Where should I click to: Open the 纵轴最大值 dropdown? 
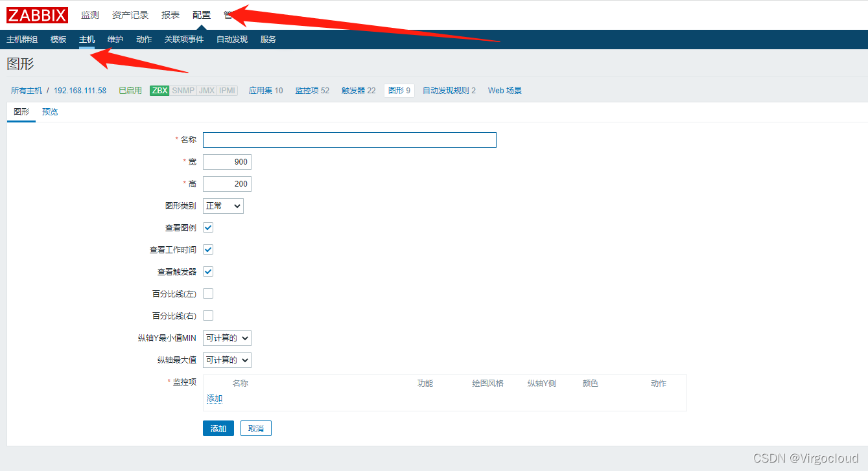coord(227,360)
